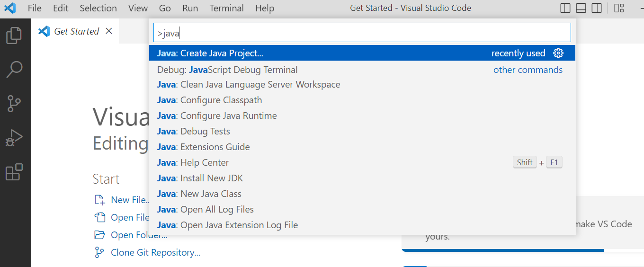Viewport: 644px width, 267px height.
Task: Toggle the primary side bar layout icon
Action: click(565, 8)
